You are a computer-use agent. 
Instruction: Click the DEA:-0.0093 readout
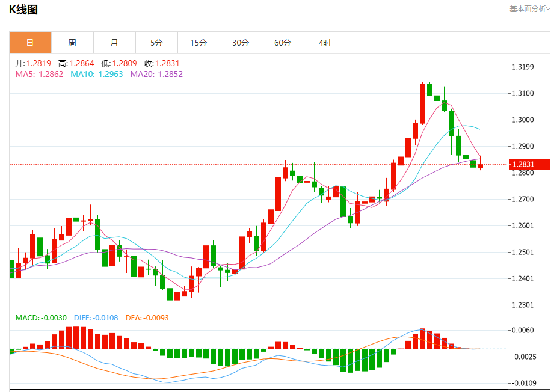(x=147, y=318)
